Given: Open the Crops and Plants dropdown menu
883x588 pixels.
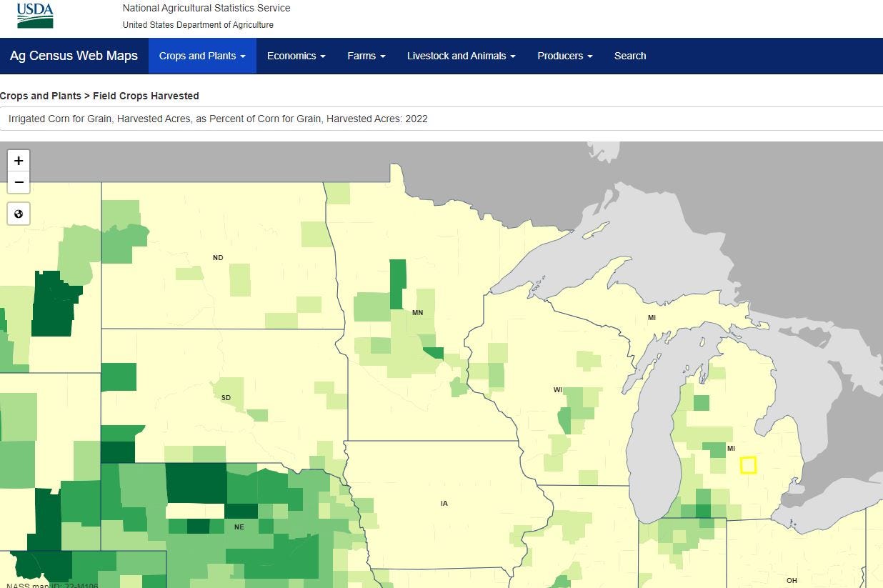Looking at the screenshot, I should click(x=202, y=56).
